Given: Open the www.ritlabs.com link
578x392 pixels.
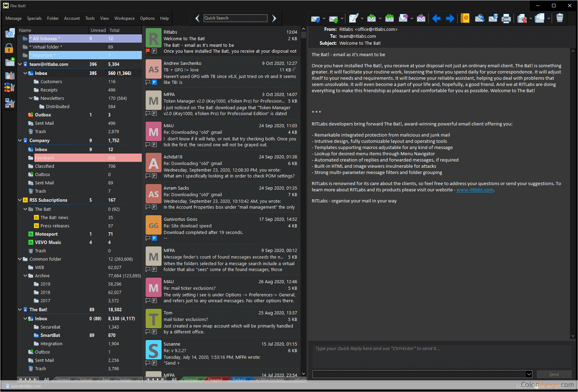Looking at the screenshot, I should pos(475,190).
